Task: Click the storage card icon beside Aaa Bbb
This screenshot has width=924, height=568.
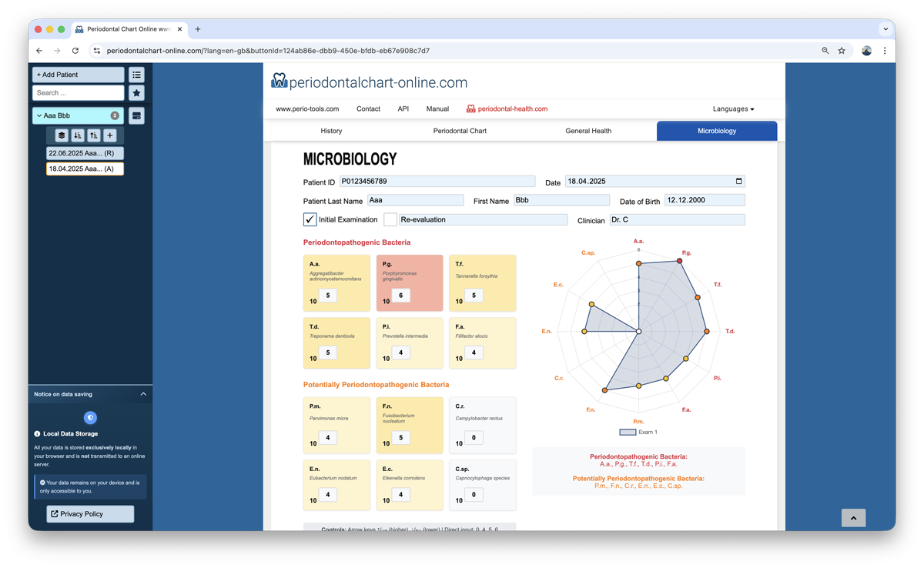Action: coord(136,116)
